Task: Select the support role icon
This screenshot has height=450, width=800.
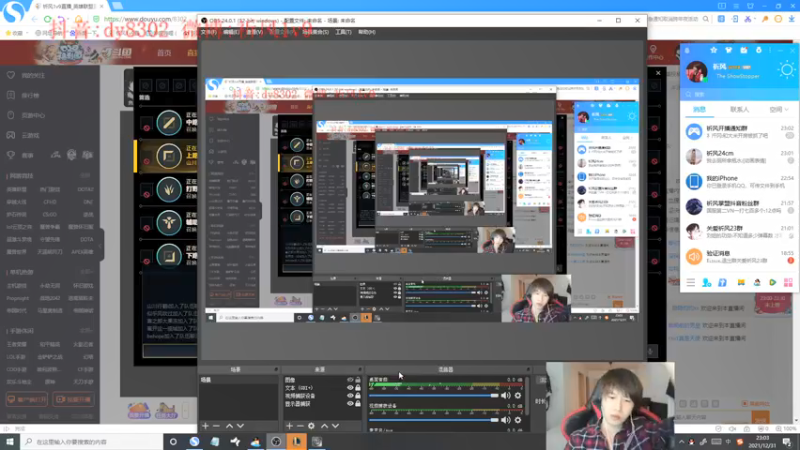Action: coord(169,222)
